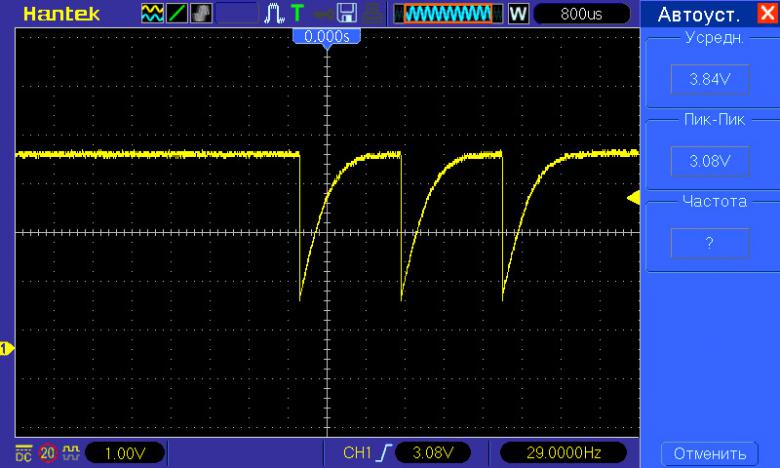The height and width of the screenshot is (468, 780).
Task: Click the red circled 20 bandwidth limit icon
Action: [48, 453]
